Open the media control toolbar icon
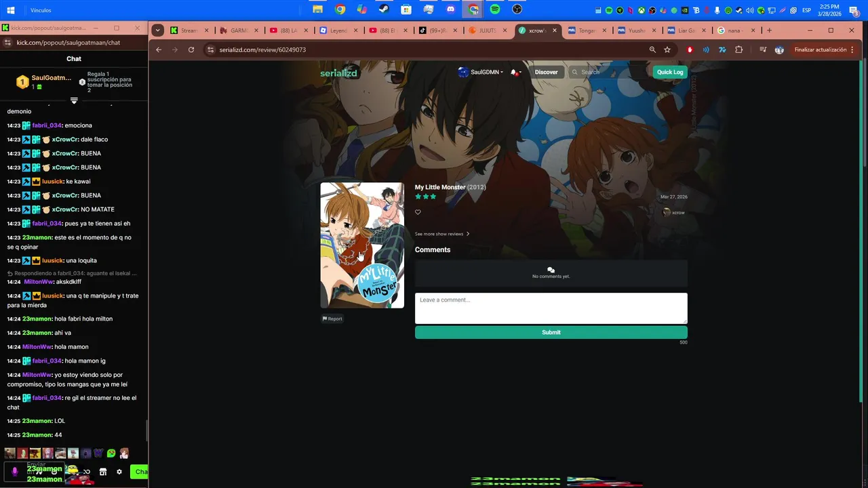Image resolution: width=868 pixels, height=488 pixels. tap(763, 49)
